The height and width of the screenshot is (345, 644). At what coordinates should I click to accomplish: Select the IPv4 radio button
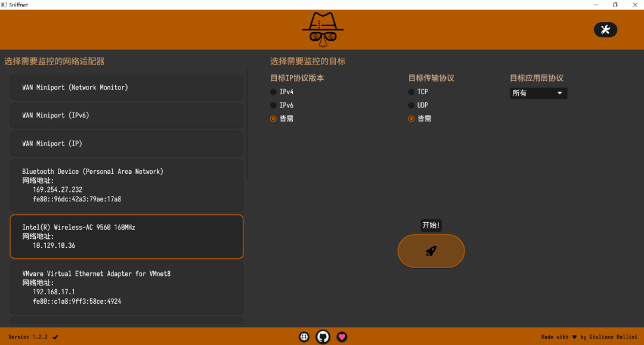(274, 92)
